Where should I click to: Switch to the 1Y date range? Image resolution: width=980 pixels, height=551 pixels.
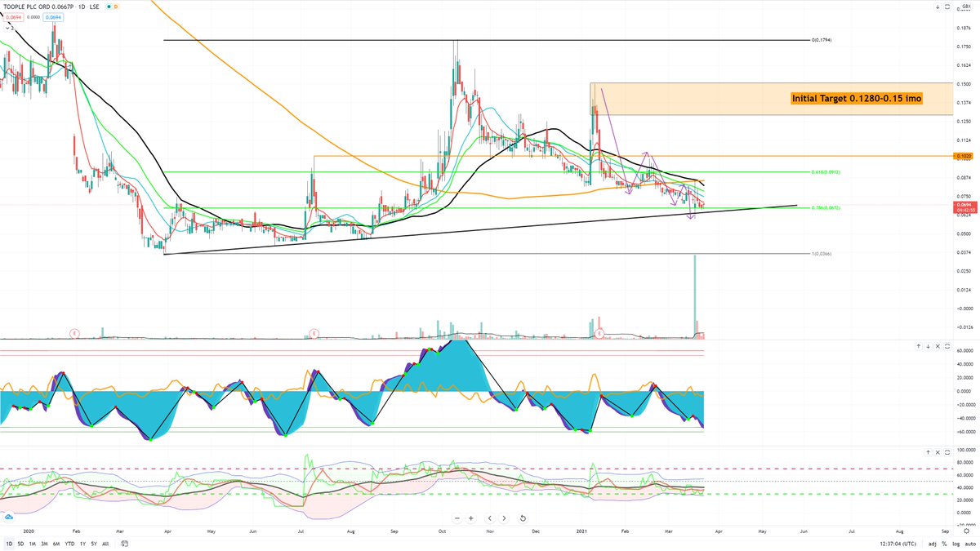pos(82,543)
